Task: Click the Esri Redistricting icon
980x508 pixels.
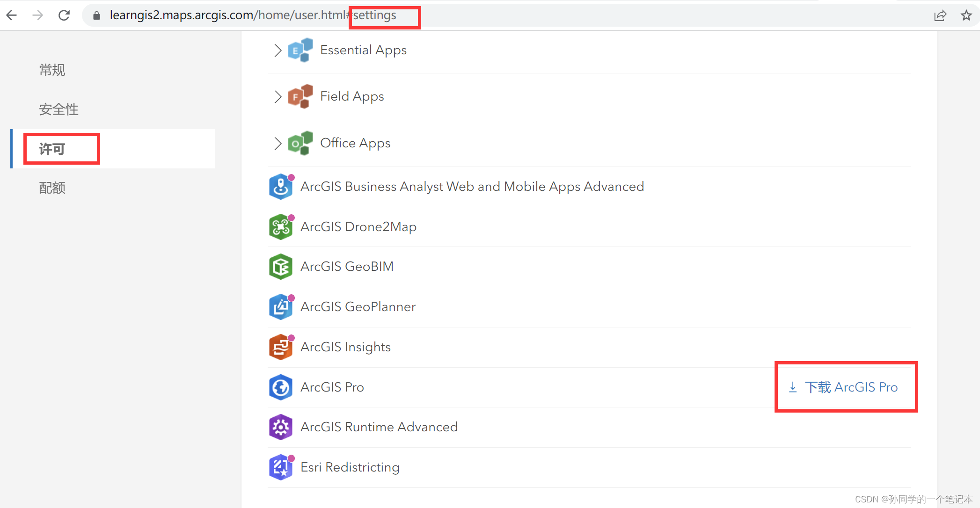Action: pyautogui.click(x=281, y=467)
